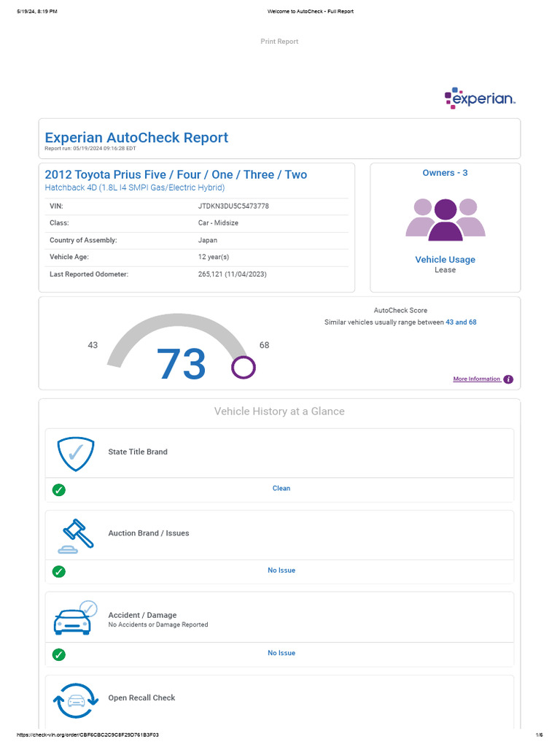560x747 pixels.
Task: Click green checkmark in Auction Brand row
Action: click(59, 572)
